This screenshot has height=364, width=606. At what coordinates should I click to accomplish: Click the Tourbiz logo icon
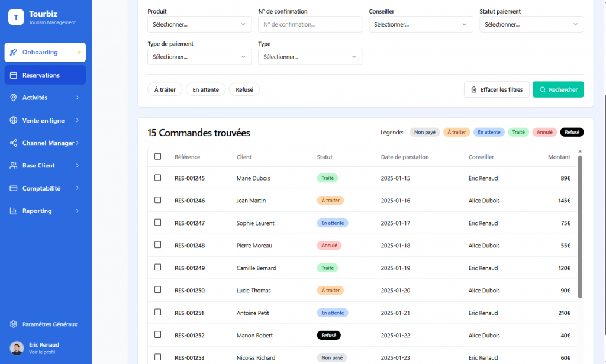point(16,17)
